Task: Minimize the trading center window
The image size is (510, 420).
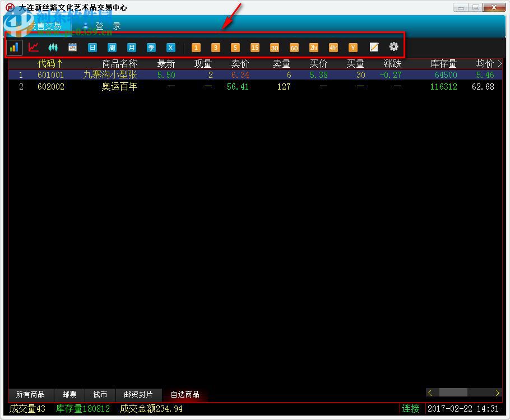Action: click(x=461, y=7)
